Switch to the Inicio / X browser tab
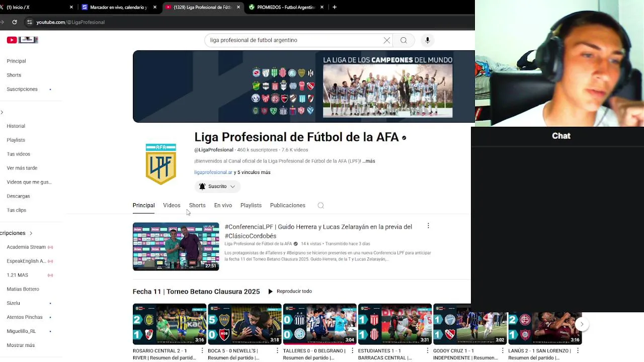Image resolution: width=644 pixels, height=362 pixels. 35,7
